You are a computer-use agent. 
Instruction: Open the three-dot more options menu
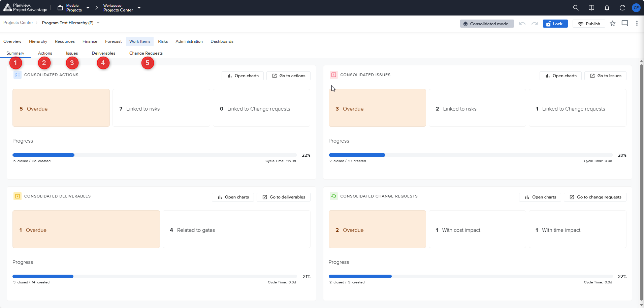[637, 24]
